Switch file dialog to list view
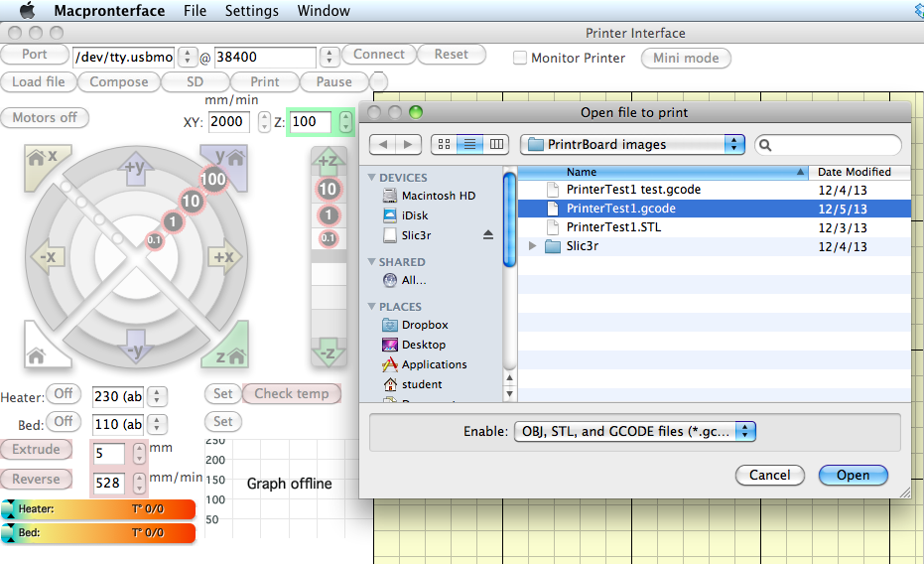Image resolution: width=924 pixels, height=564 pixels. [x=469, y=144]
